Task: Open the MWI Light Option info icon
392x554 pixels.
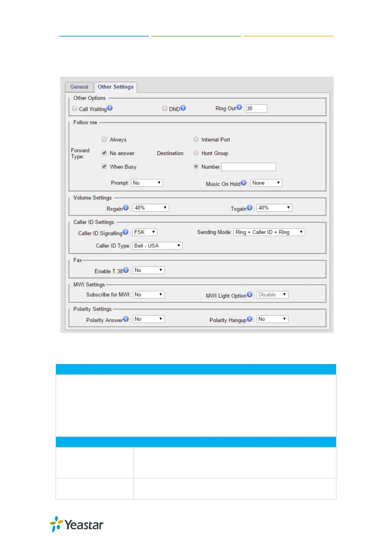Action: [249, 294]
